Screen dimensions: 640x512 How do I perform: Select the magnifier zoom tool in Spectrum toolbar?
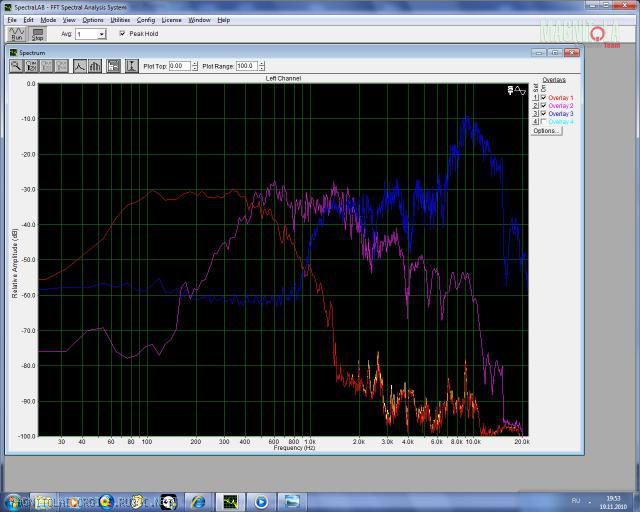coord(16,66)
